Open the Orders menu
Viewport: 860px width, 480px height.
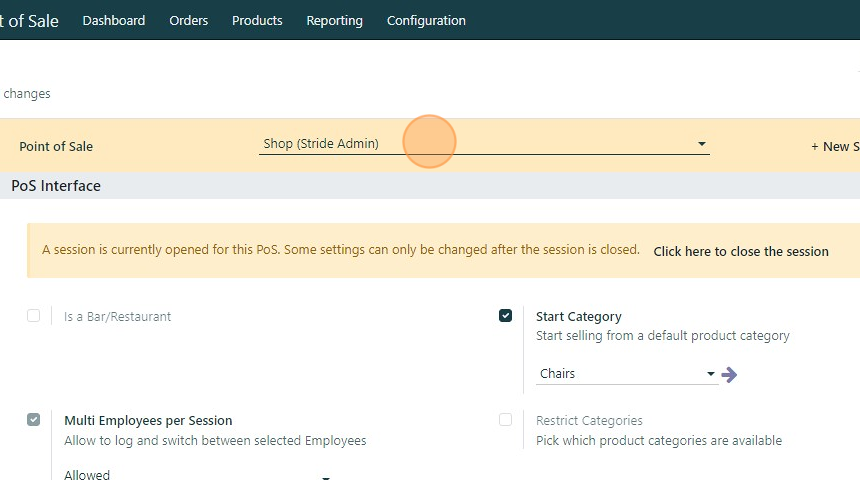[189, 20]
